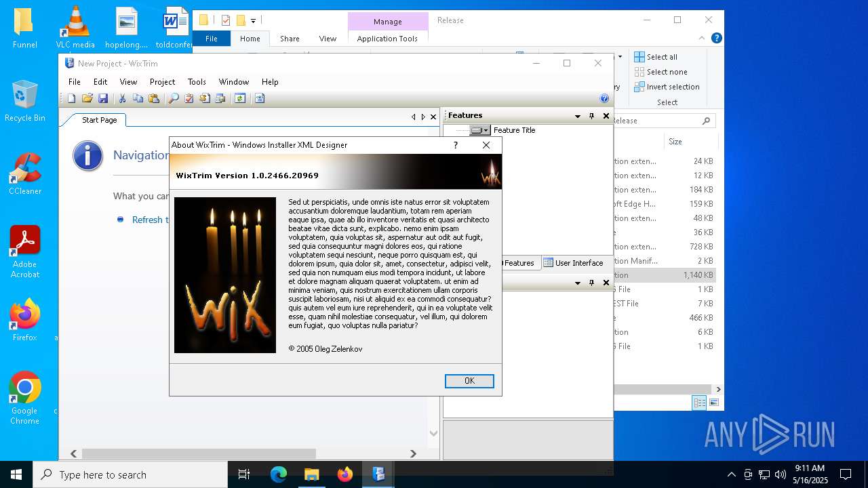Viewport: 868px width, 488px height.
Task: Click the grid build toolbar icon in WixTrim
Action: (x=220, y=98)
